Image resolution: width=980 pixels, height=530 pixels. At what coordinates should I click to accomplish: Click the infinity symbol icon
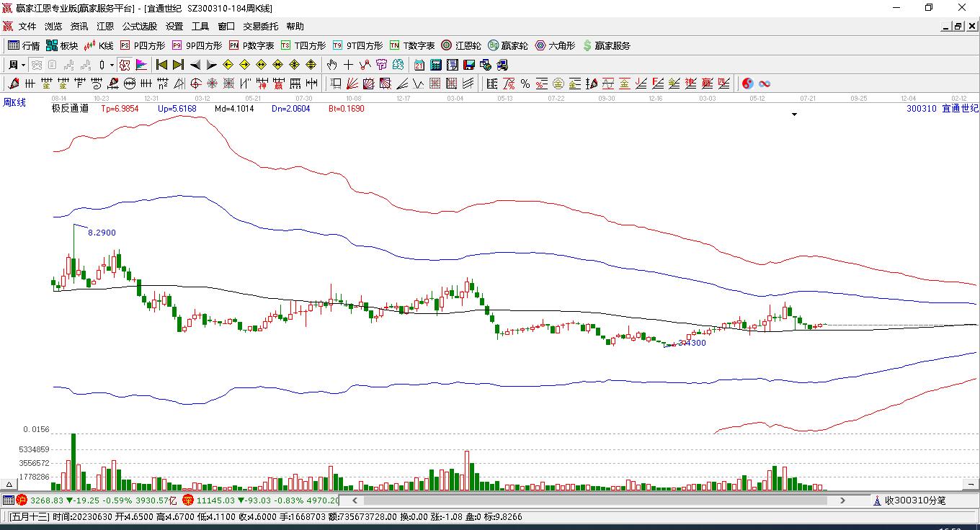[x=765, y=84]
